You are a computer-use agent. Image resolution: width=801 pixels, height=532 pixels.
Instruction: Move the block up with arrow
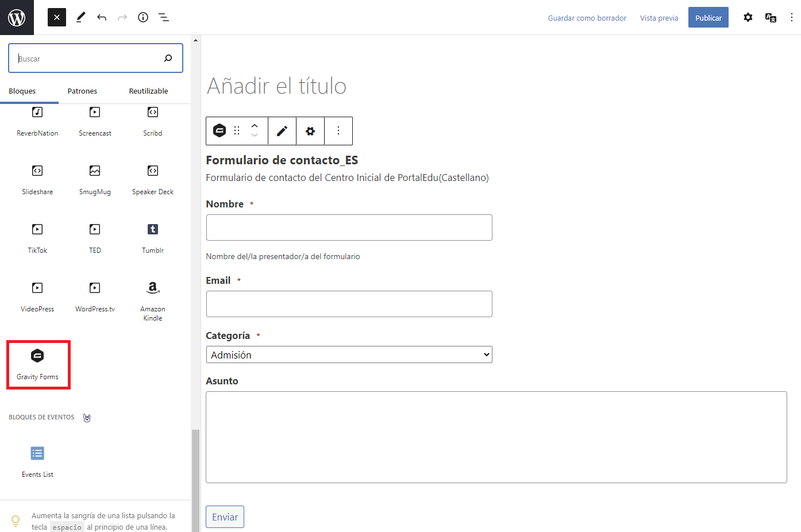pyautogui.click(x=255, y=125)
